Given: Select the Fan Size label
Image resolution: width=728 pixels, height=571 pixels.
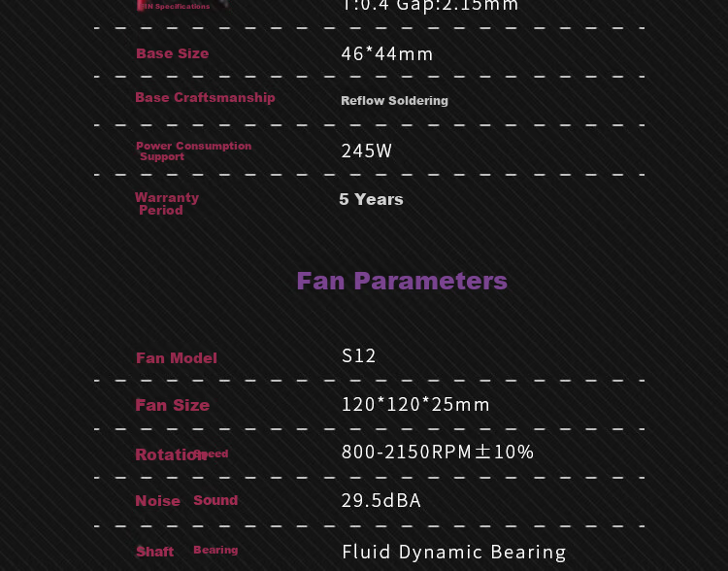Looking at the screenshot, I should pos(172,405).
